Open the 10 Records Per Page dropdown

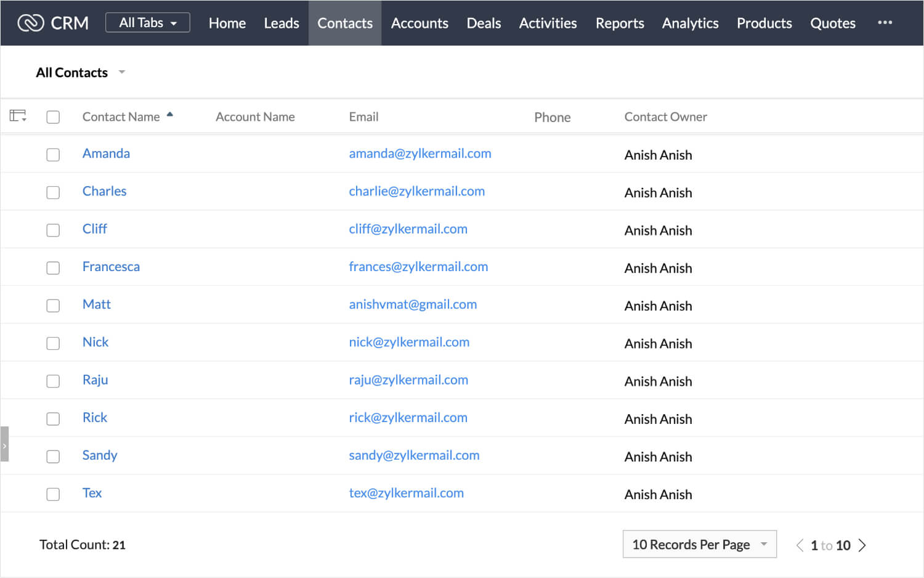699,545
